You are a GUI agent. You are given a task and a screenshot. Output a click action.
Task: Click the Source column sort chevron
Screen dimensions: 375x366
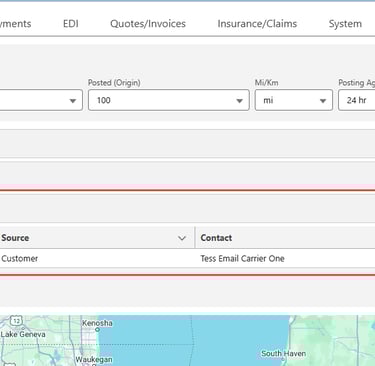pyautogui.click(x=182, y=238)
